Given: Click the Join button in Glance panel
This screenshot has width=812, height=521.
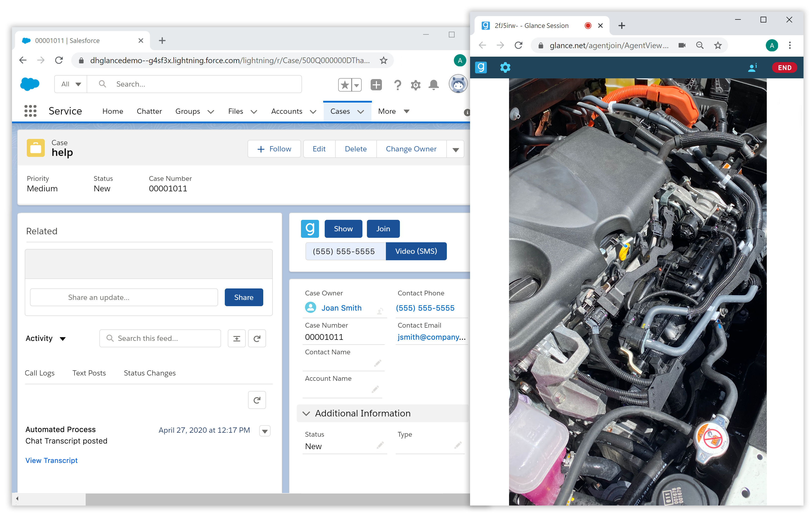Looking at the screenshot, I should coord(383,228).
